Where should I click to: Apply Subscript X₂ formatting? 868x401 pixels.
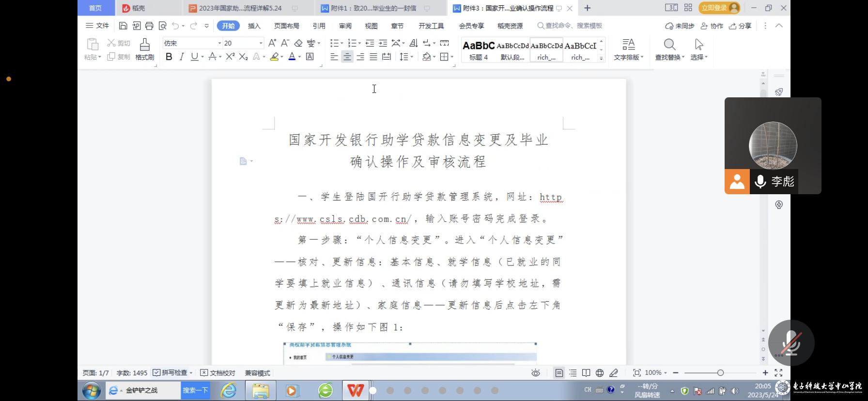[x=243, y=57]
